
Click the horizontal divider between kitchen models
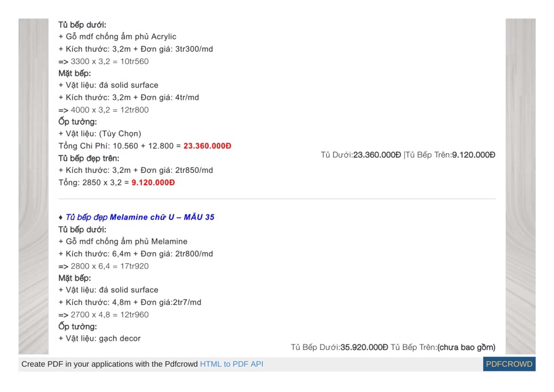pos(277,199)
